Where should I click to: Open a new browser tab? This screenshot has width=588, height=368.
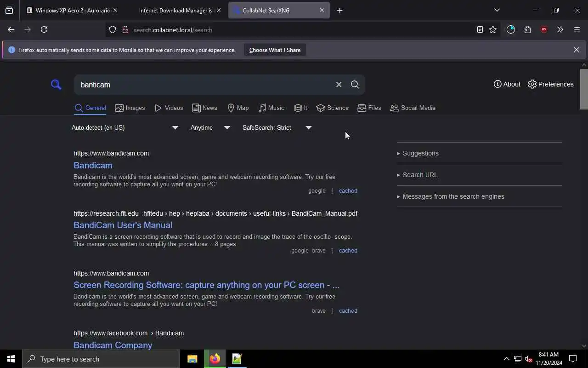point(339,10)
